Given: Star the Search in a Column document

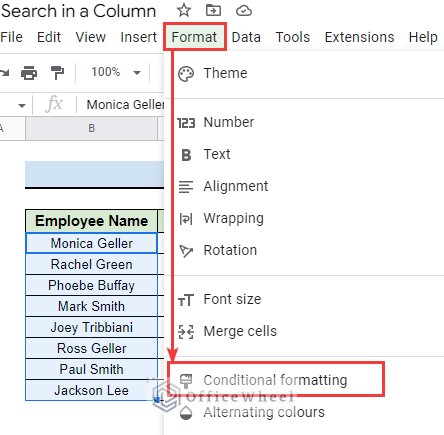Looking at the screenshot, I should [184, 10].
